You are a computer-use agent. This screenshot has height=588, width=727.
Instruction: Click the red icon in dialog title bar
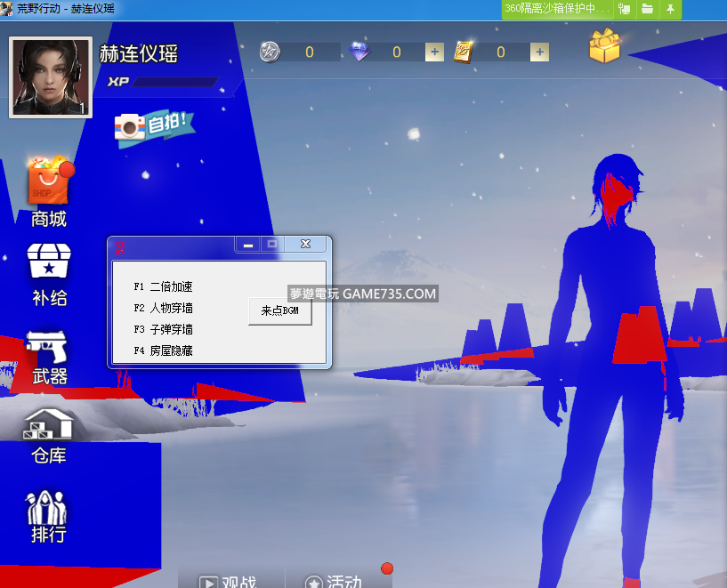pyautogui.click(x=120, y=248)
